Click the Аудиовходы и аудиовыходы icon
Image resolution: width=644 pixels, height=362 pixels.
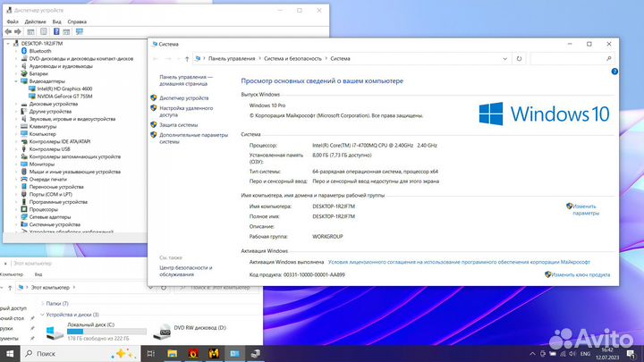(24, 66)
